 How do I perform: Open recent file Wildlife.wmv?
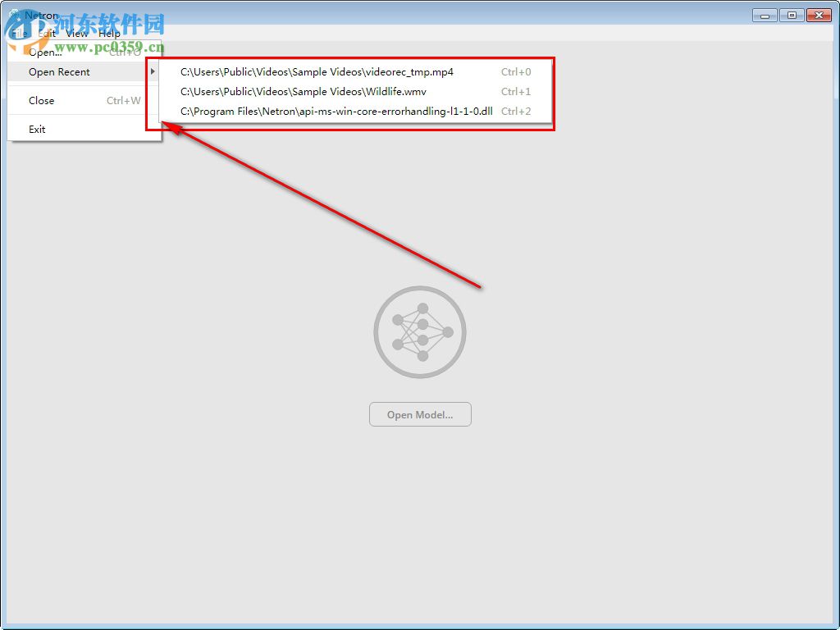coord(356,92)
